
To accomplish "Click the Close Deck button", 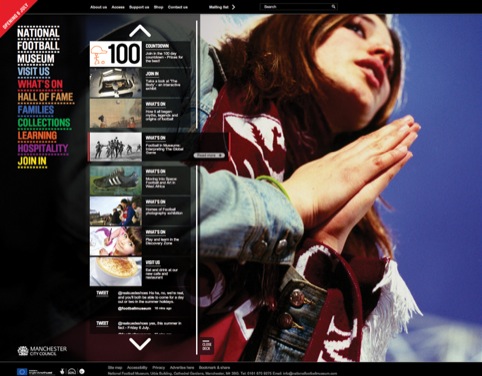I will (x=207, y=346).
